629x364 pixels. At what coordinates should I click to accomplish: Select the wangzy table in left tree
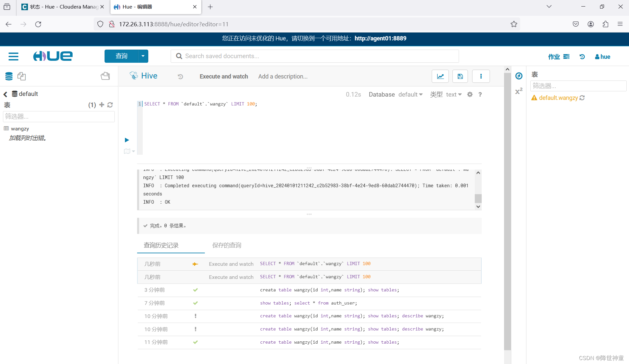[x=20, y=129]
